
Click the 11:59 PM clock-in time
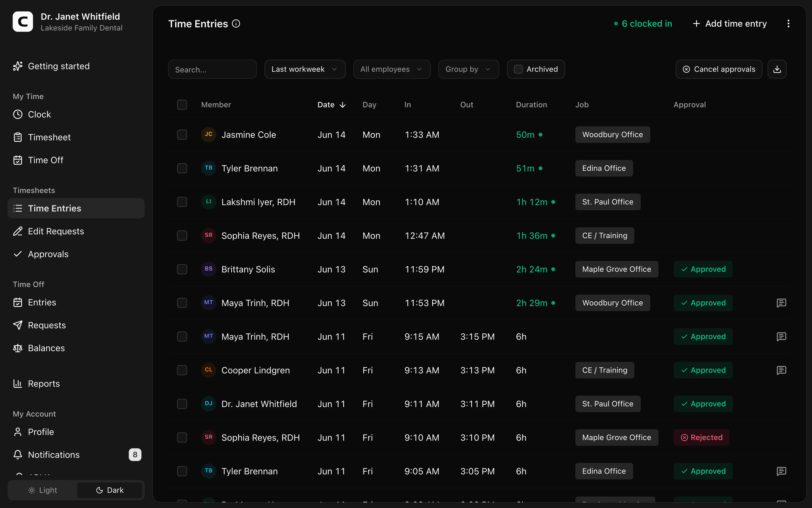pyautogui.click(x=425, y=269)
